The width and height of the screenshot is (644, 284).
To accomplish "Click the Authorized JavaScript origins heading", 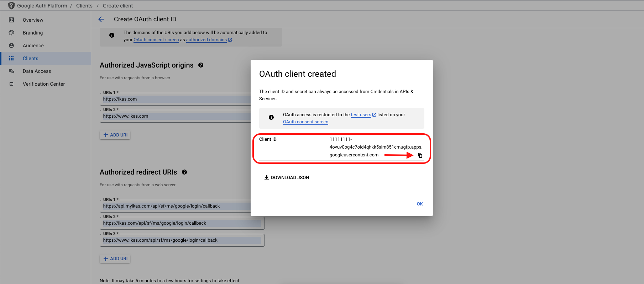I will pos(147,65).
